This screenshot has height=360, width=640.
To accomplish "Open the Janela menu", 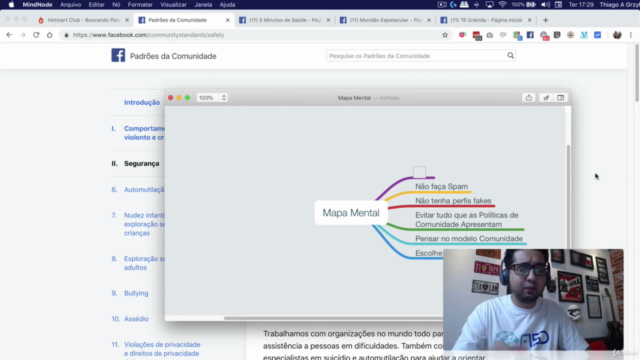I will click(x=203, y=4).
